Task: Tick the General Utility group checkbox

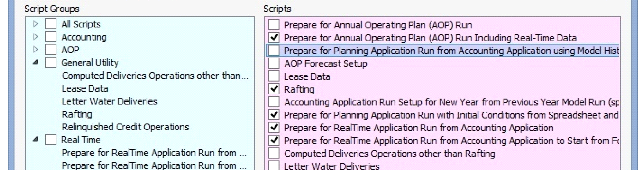Action: 51,62
